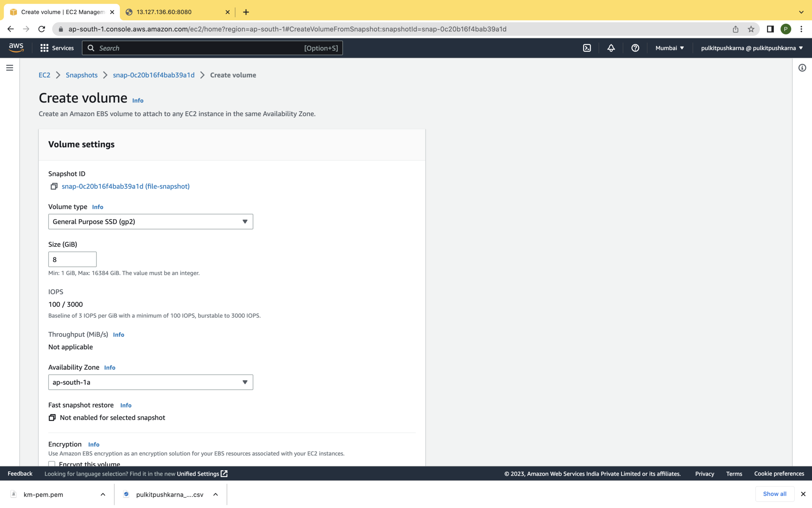Bookmark this page with star icon
The height and width of the screenshot is (508, 812).
751,29
